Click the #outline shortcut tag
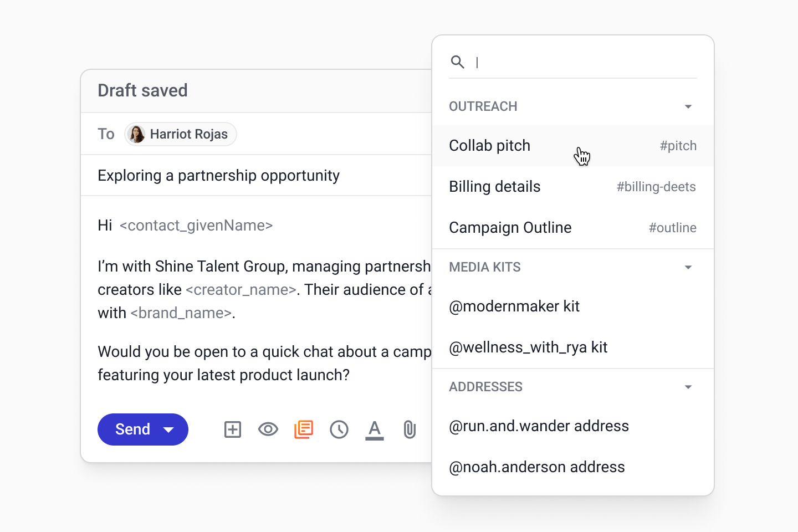This screenshot has width=798, height=532. [x=673, y=228]
